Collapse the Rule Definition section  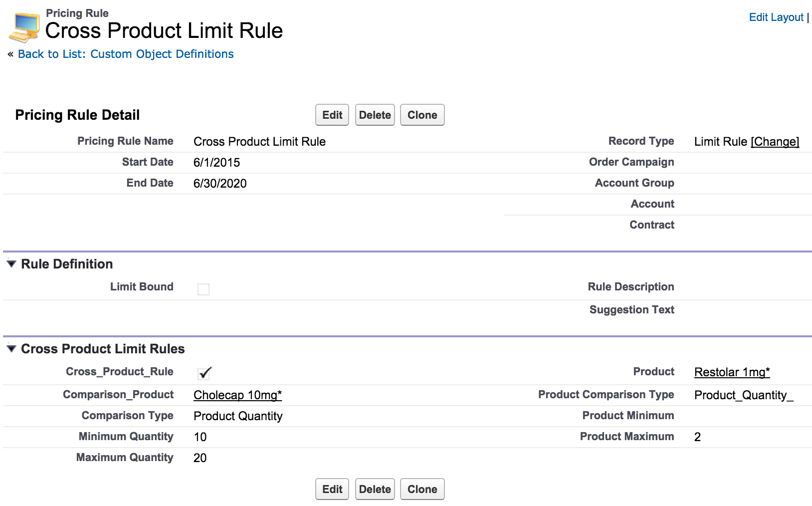tap(11, 264)
